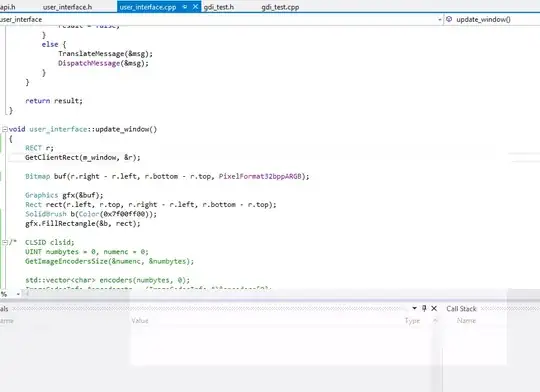Open the Locals panel window position menu

click(414, 308)
